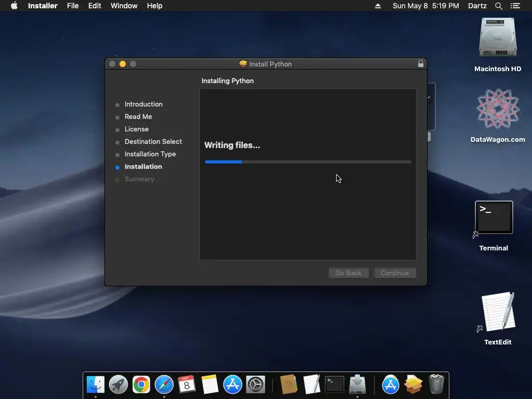532x399 pixels.
Task: Open the brown Contacts book in Dock
Action: click(x=289, y=384)
